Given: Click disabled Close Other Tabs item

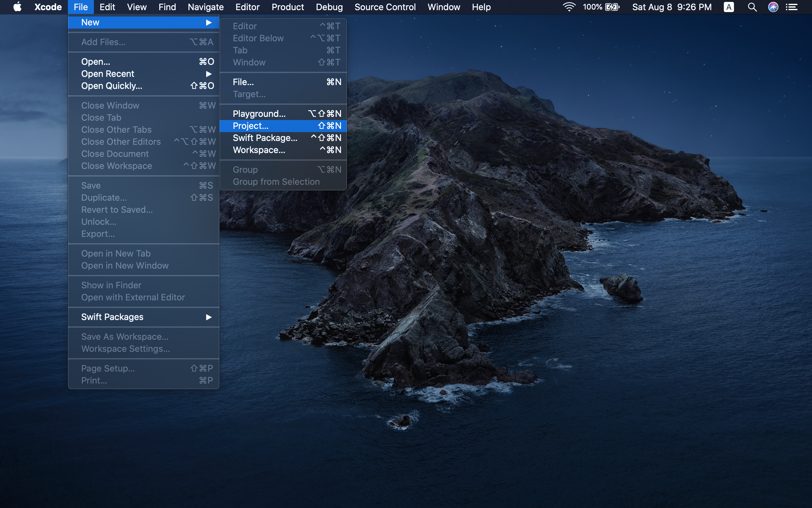Looking at the screenshot, I should coord(144,130).
